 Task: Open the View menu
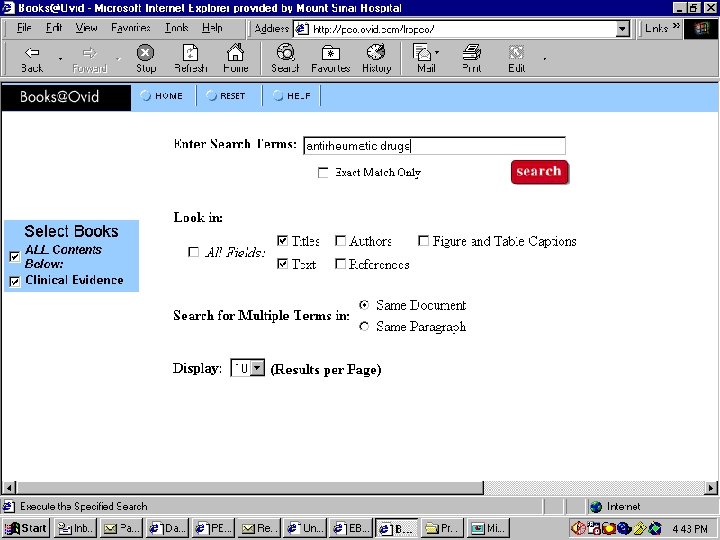click(x=86, y=28)
